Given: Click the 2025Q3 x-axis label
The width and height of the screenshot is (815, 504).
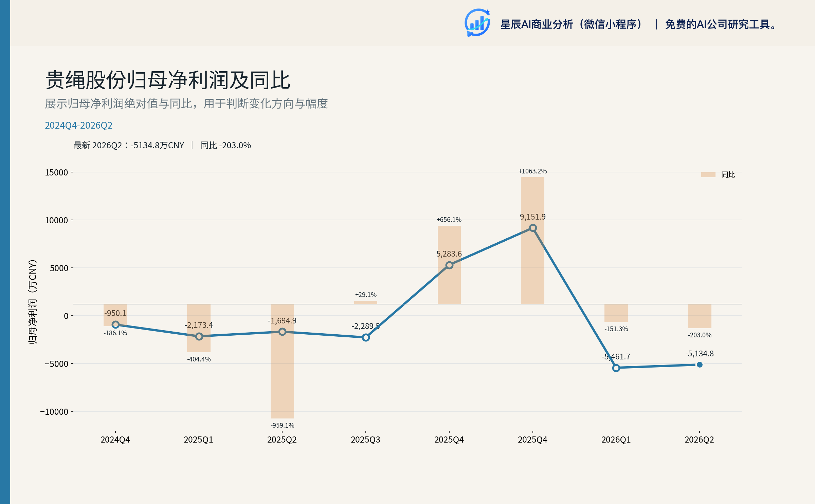Looking at the screenshot, I should [365, 440].
